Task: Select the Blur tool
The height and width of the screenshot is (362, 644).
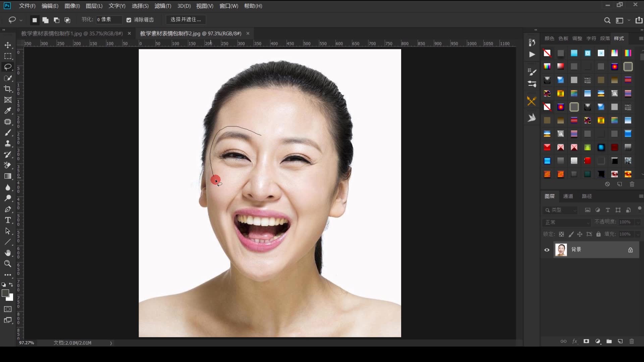Action: (8, 187)
